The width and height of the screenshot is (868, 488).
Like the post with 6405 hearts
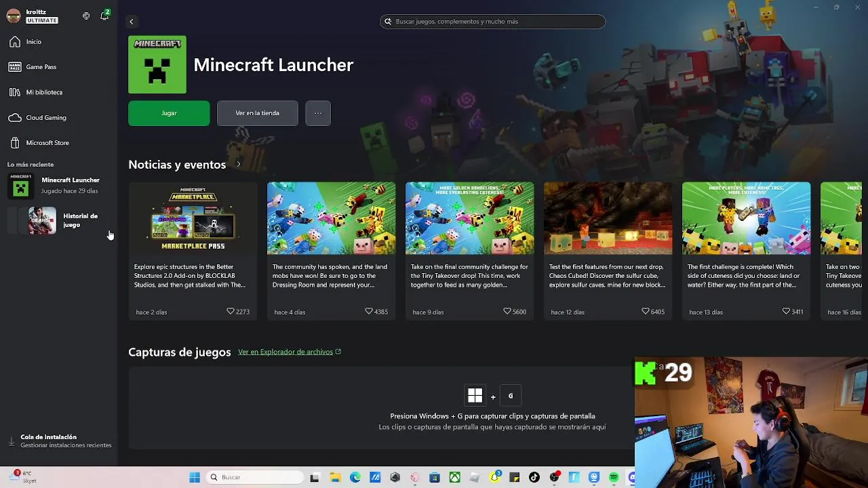[646, 312]
